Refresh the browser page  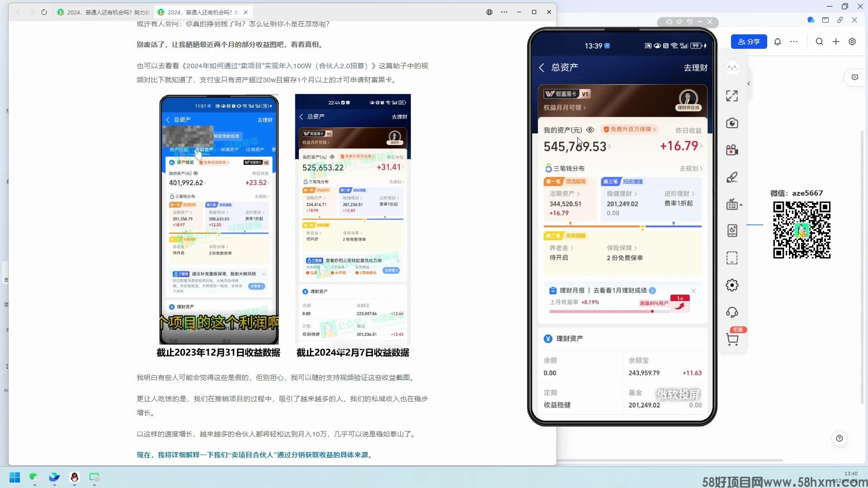44,12
